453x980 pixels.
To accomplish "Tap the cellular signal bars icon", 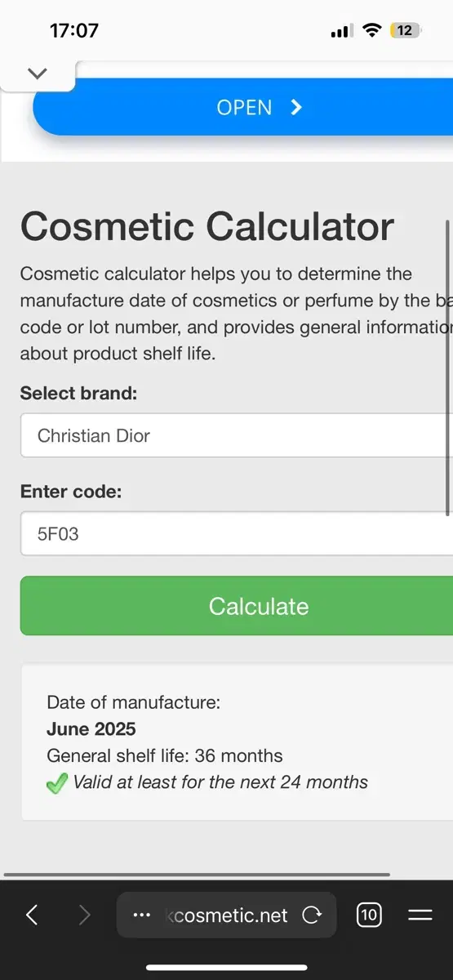I will pyautogui.click(x=342, y=31).
